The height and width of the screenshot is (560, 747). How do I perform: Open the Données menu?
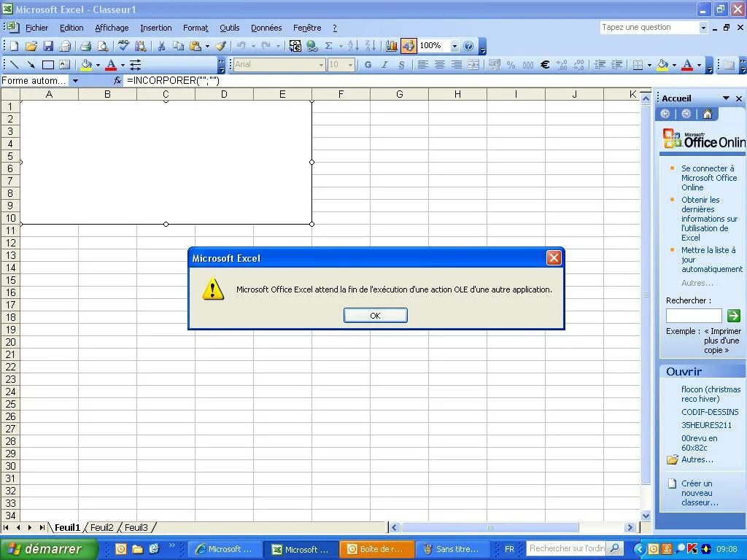point(266,28)
